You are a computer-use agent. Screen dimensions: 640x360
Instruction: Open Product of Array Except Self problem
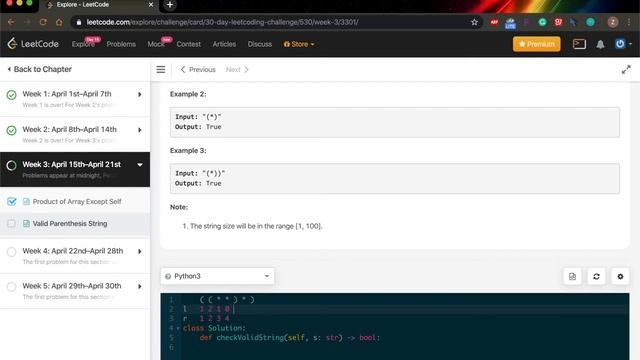77,202
